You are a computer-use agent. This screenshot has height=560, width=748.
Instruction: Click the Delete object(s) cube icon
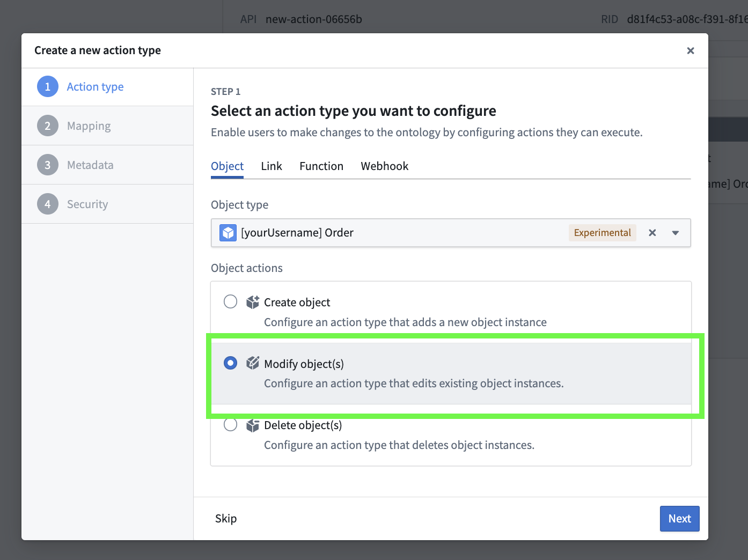pyautogui.click(x=252, y=424)
